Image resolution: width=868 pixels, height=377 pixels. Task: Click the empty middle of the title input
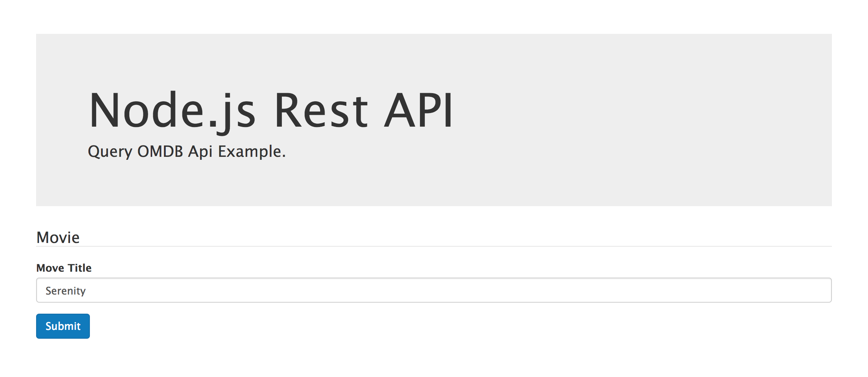434,290
